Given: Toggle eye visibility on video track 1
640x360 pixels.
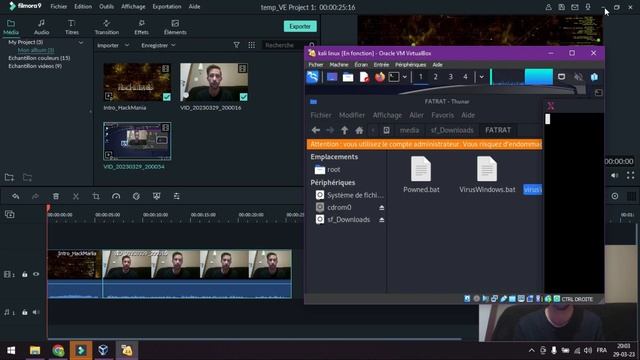Looking at the screenshot, I should (x=36, y=275).
